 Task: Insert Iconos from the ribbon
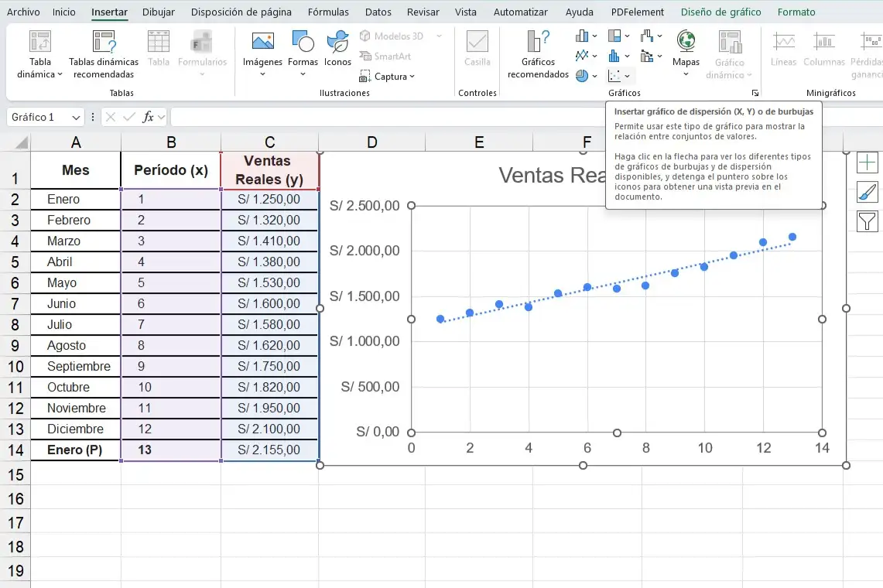pos(337,50)
